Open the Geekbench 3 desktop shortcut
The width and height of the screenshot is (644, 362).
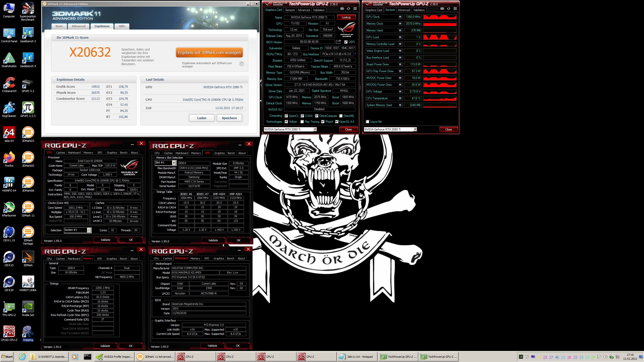pos(28,35)
